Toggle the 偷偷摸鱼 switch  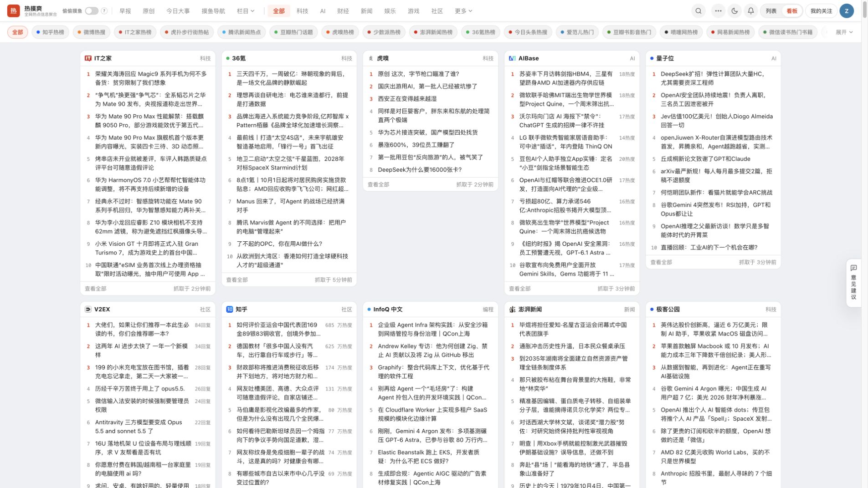click(x=92, y=11)
